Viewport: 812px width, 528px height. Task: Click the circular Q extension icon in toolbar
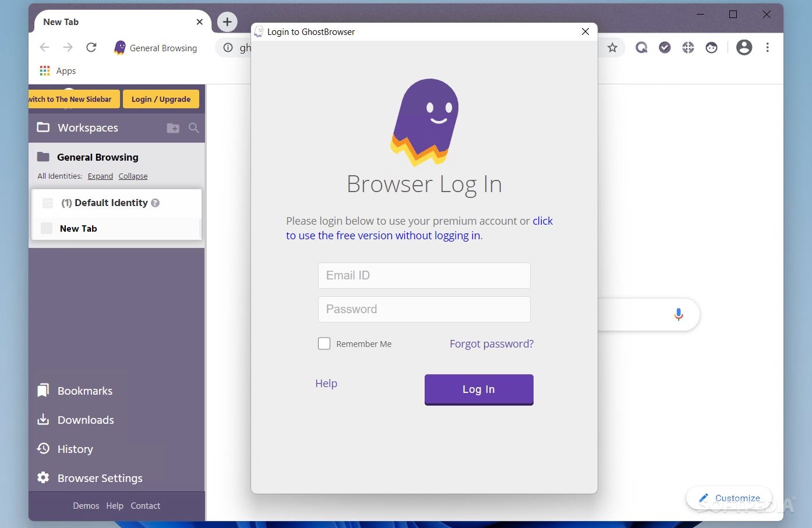pos(641,48)
